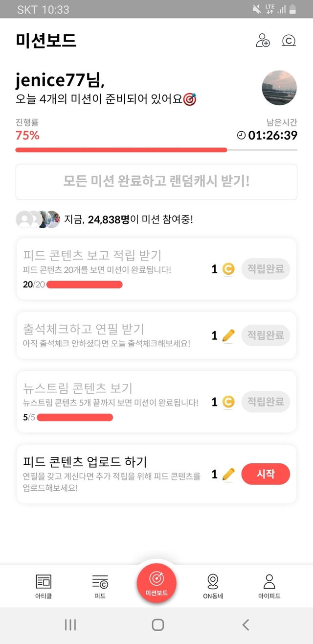The width and height of the screenshot is (313, 644).
Task: Tap 적립완료 on feed content mission
Action: click(x=266, y=269)
